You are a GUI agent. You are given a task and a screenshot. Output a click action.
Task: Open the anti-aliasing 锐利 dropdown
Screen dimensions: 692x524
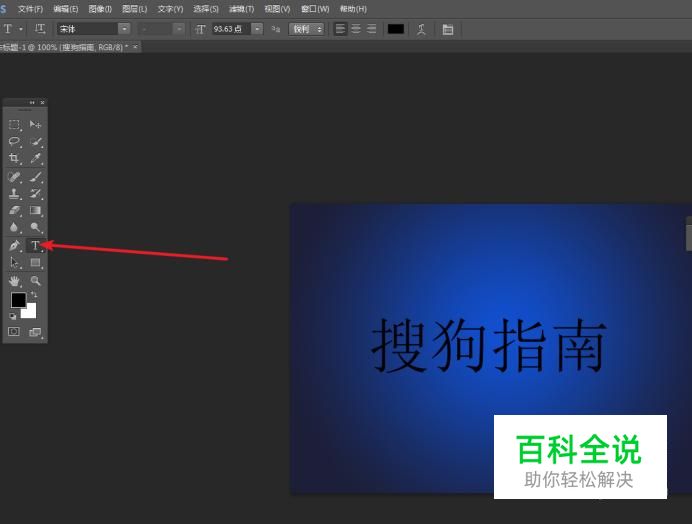click(x=307, y=29)
